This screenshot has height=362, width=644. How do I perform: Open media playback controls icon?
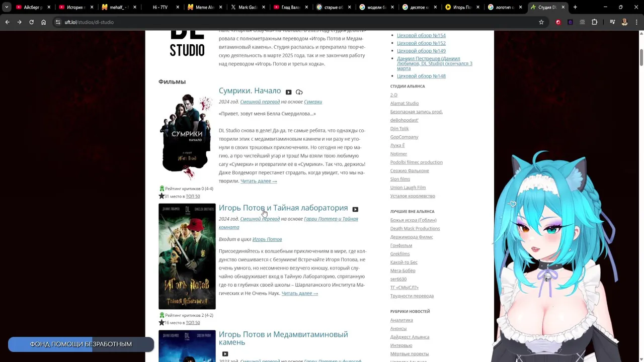click(612, 22)
